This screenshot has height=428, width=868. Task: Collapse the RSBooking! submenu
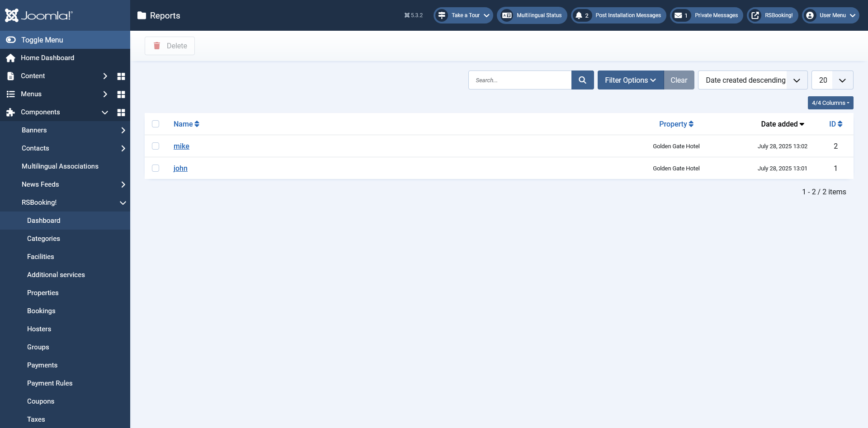(123, 203)
